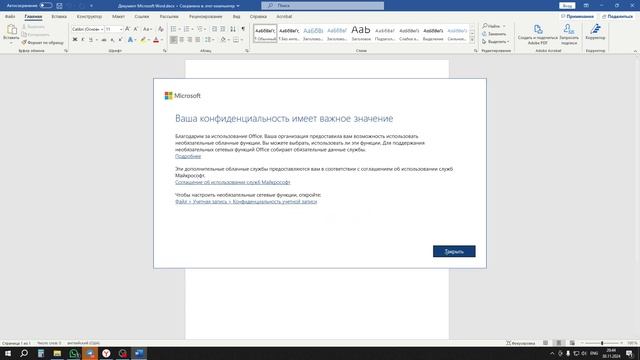This screenshot has height=360, width=640.
Task: Close the privacy dialog with Закрыть button
Action: click(454, 251)
